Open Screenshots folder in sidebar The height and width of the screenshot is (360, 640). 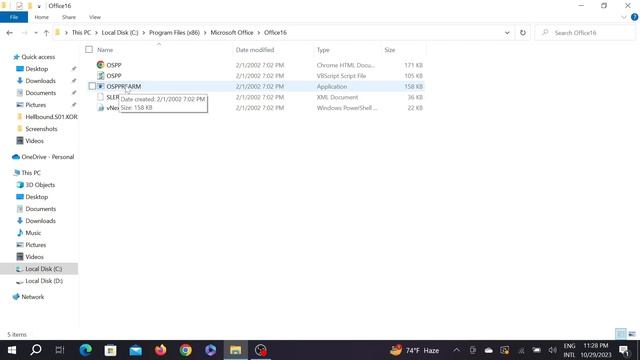(x=41, y=129)
